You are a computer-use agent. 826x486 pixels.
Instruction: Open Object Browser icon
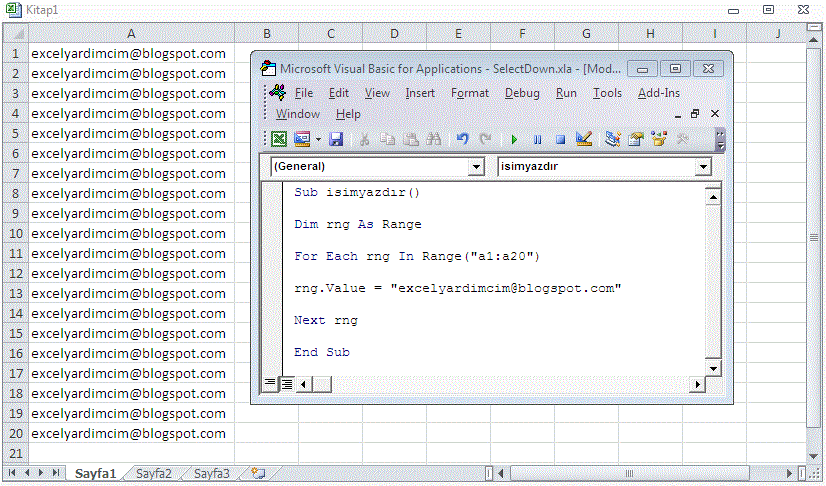point(659,138)
